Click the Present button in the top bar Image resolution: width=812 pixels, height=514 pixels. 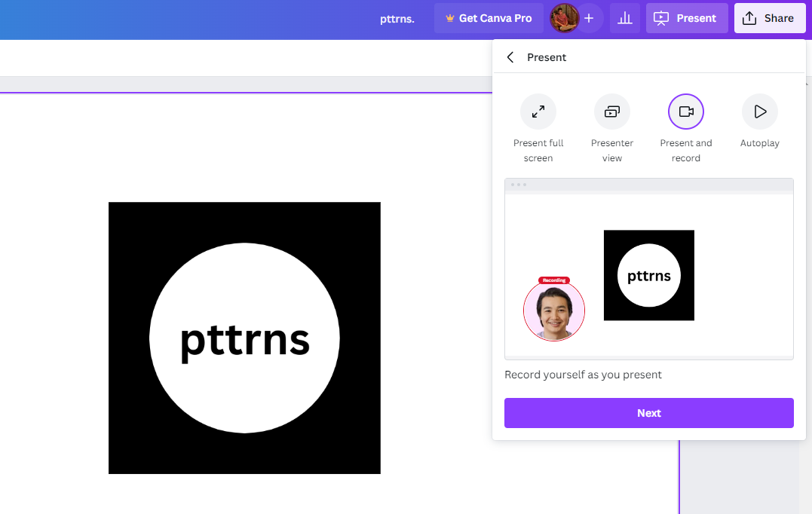pos(687,18)
